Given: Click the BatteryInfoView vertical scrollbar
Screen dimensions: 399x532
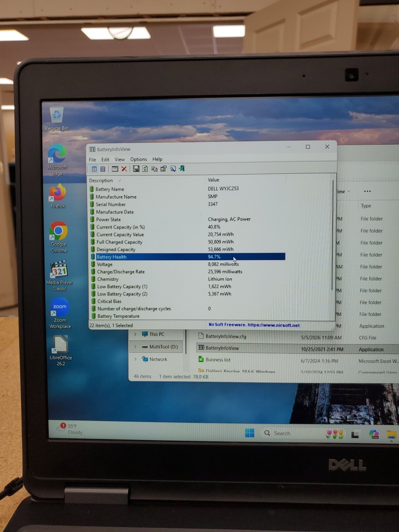Looking at the screenshot, I should pyautogui.click(x=333, y=235).
